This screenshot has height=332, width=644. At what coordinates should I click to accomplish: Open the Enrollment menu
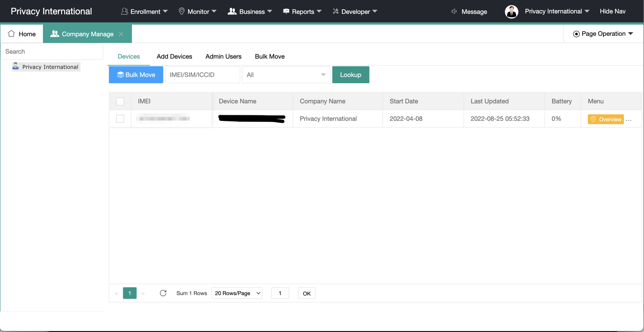coord(145,12)
